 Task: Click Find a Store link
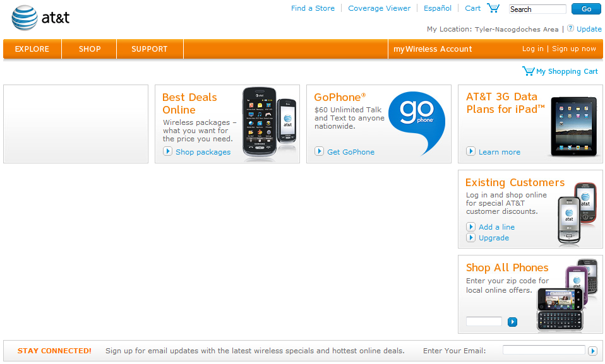point(313,8)
